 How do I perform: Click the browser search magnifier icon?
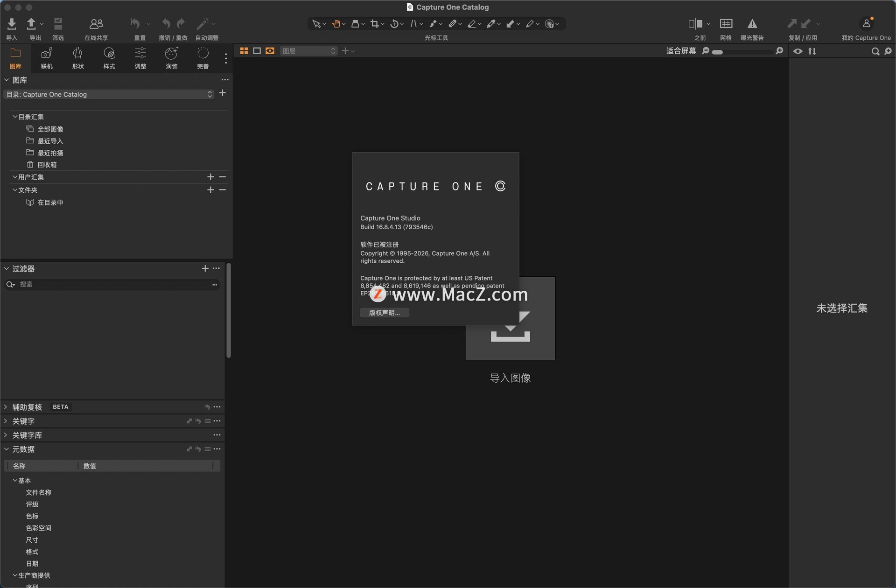[875, 51]
